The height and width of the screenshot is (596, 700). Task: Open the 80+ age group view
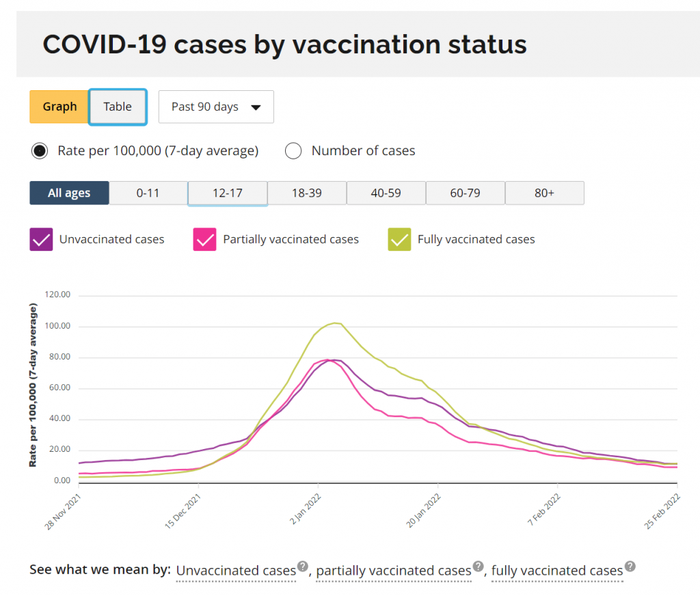click(544, 193)
